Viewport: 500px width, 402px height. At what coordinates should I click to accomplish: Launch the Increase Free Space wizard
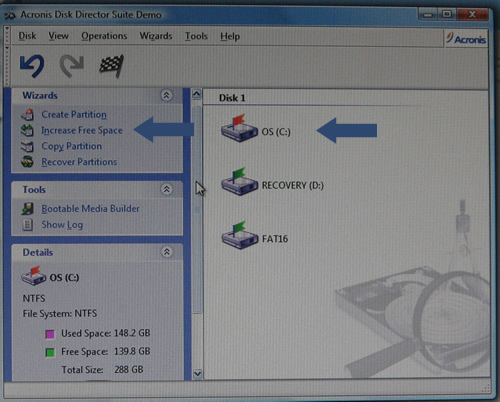point(82,130)
